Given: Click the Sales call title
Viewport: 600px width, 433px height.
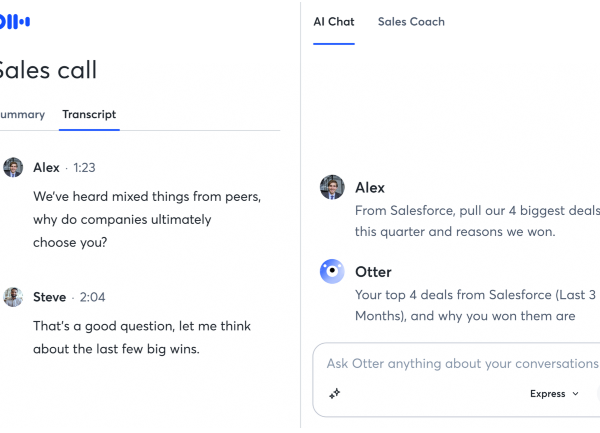Looking at the screenshot, I should pyautogui.click(x=48, y=70).
